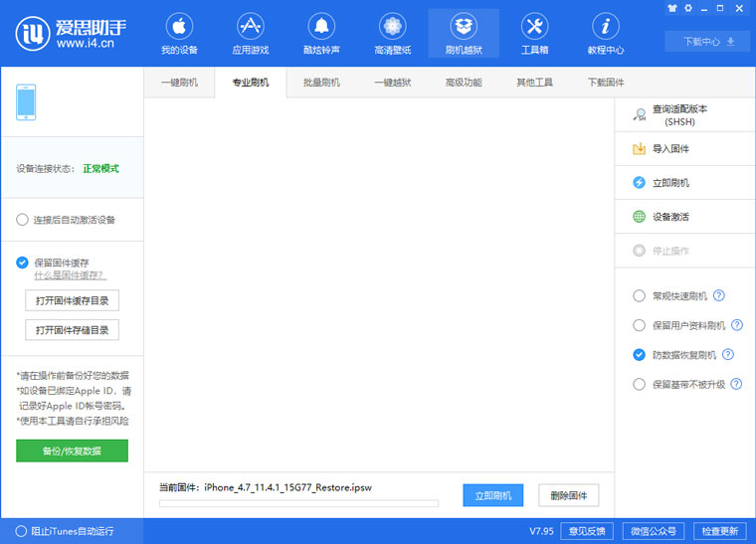Open help for 保留基带不被升级
756x544 pixels.
(736, 384)
